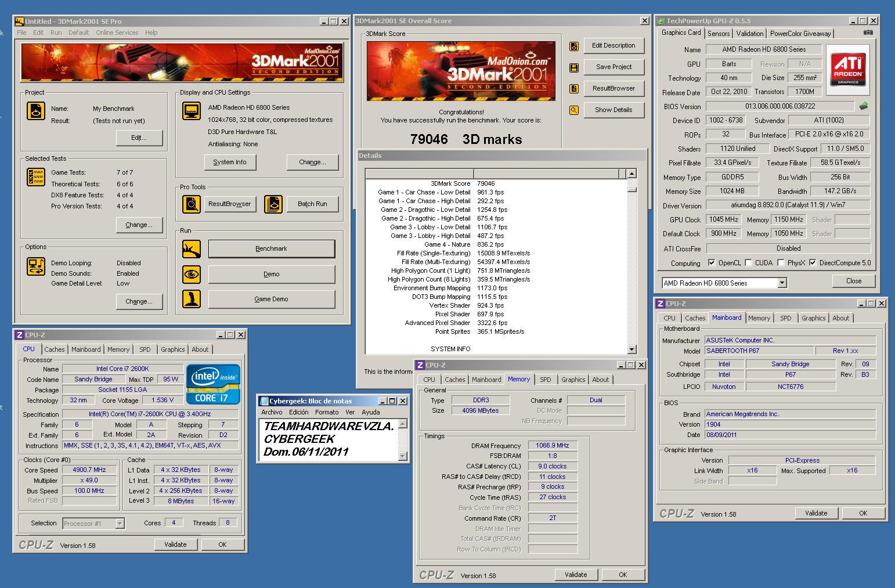Click the System Info button

click(230, 162)
